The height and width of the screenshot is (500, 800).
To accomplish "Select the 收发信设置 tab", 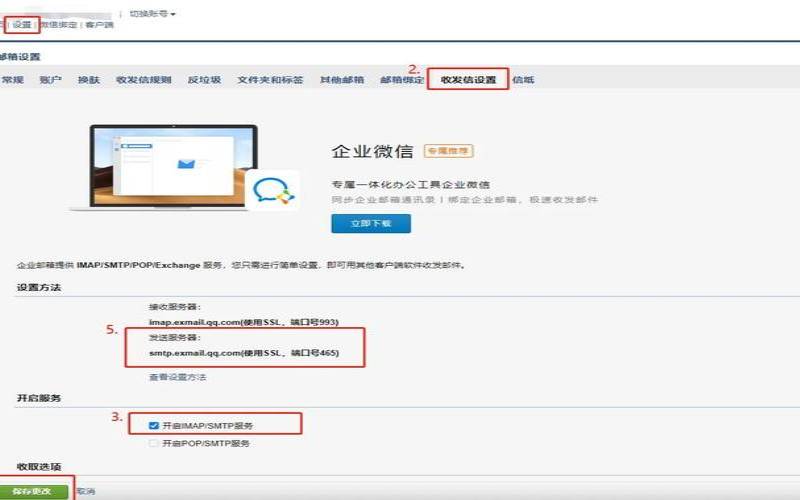I will pos(468,80).
